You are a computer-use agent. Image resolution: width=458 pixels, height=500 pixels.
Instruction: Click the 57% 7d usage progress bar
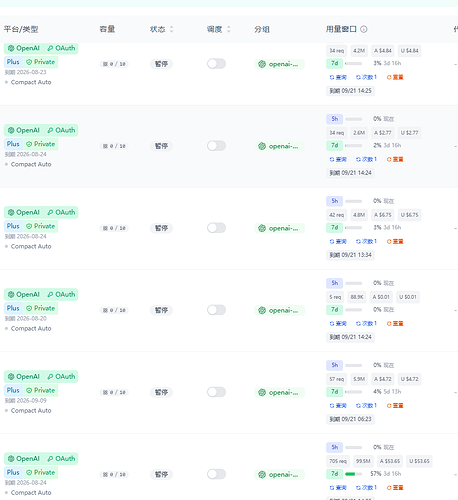(x=353, y=474)
